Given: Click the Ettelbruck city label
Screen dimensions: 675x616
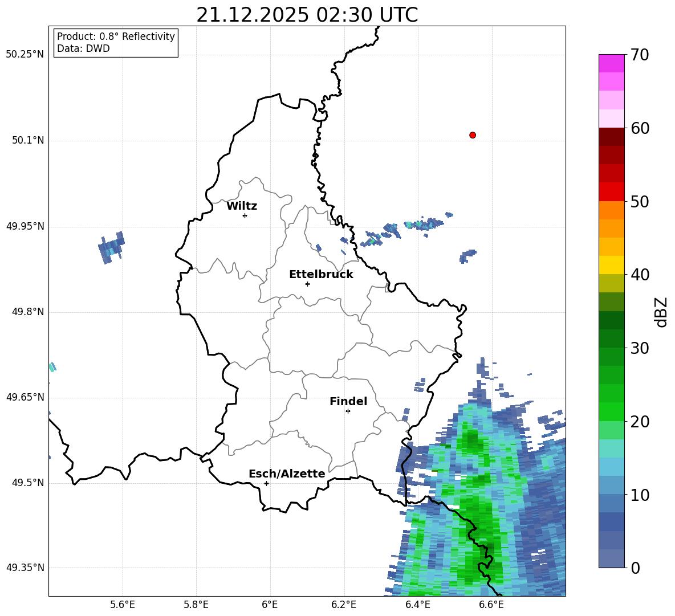Looking at the screenshot, I should [321, 275].
